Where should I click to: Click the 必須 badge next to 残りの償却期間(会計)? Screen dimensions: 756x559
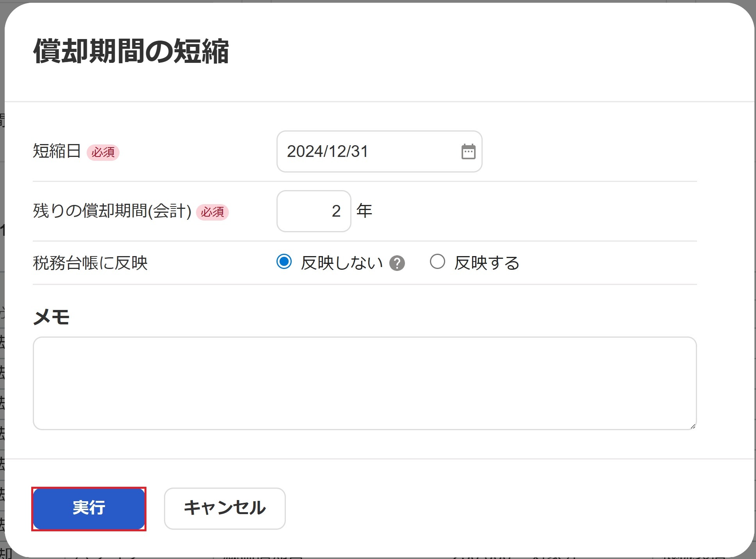[212, 212]
